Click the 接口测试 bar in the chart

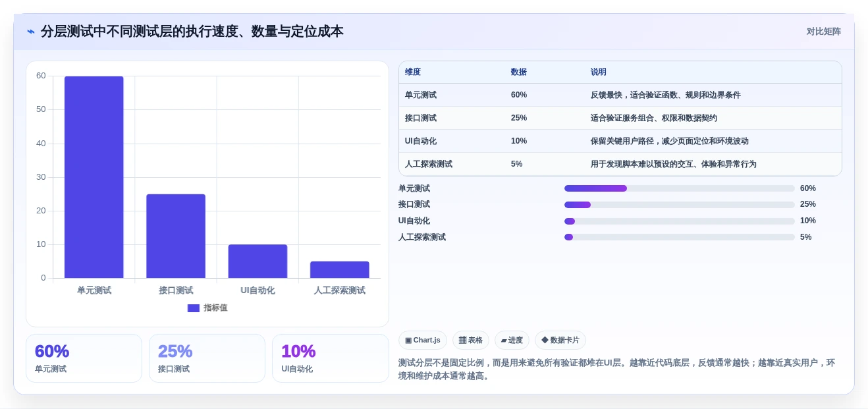point(176,236)
